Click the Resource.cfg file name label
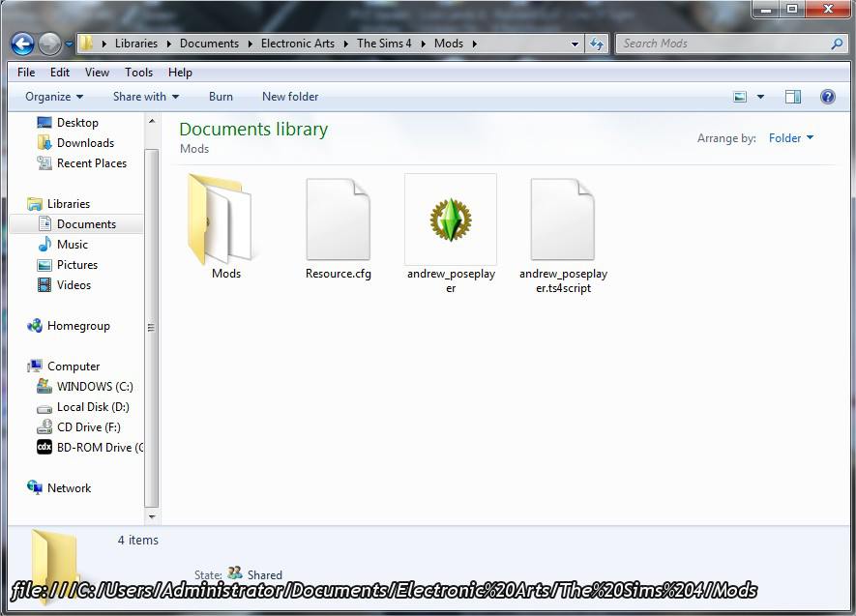The height and width of the screenshot is (616, 856). [x=338, y=274]
